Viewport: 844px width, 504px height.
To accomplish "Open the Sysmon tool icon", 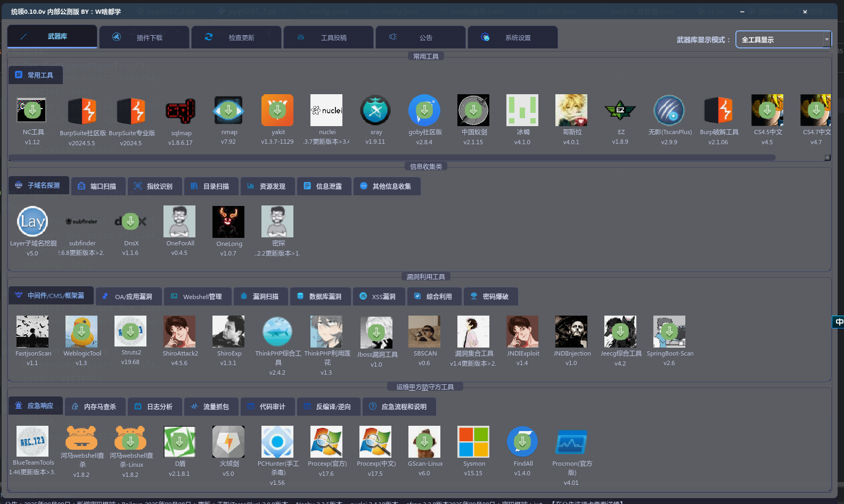I will [x=473, y=442].
